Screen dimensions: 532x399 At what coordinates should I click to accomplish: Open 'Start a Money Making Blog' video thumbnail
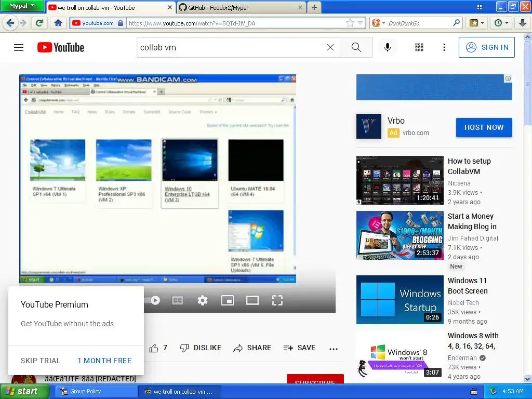tap(400, 235)
